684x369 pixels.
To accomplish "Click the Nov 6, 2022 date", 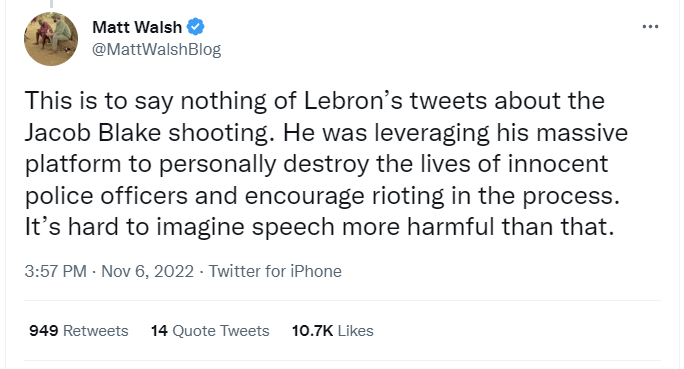I will coord(147,271).
